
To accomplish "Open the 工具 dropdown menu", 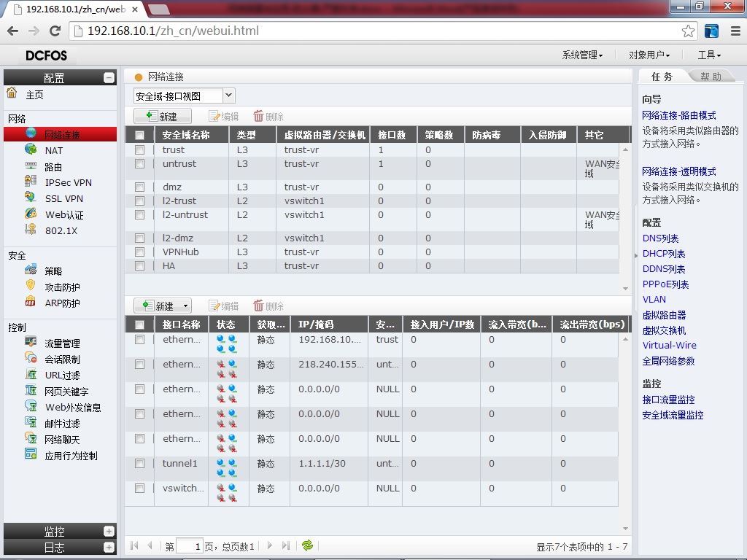I will click(x=709, y=55).
